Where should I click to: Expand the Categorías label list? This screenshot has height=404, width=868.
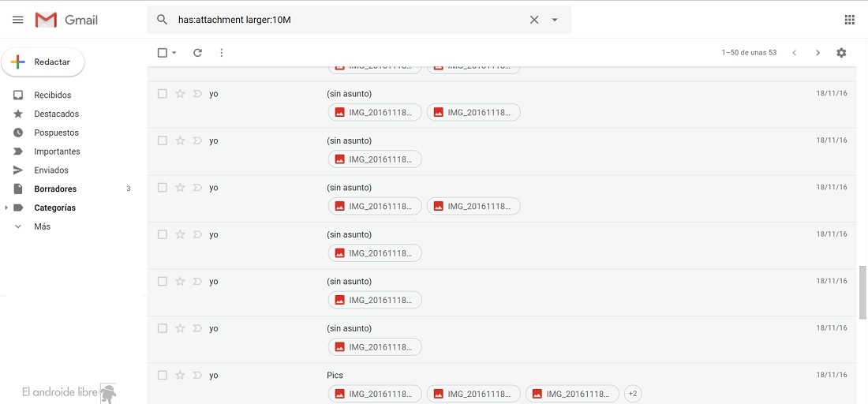pos(7,208)
